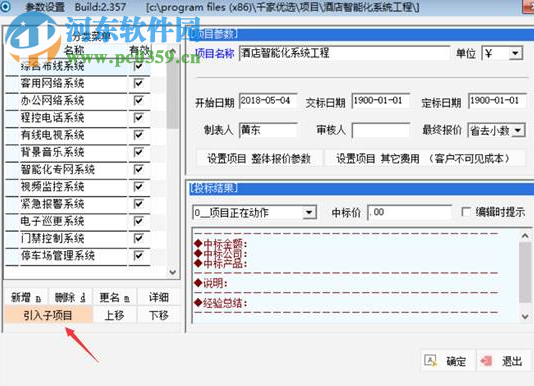Click the 名称 column header

(74, 50)
